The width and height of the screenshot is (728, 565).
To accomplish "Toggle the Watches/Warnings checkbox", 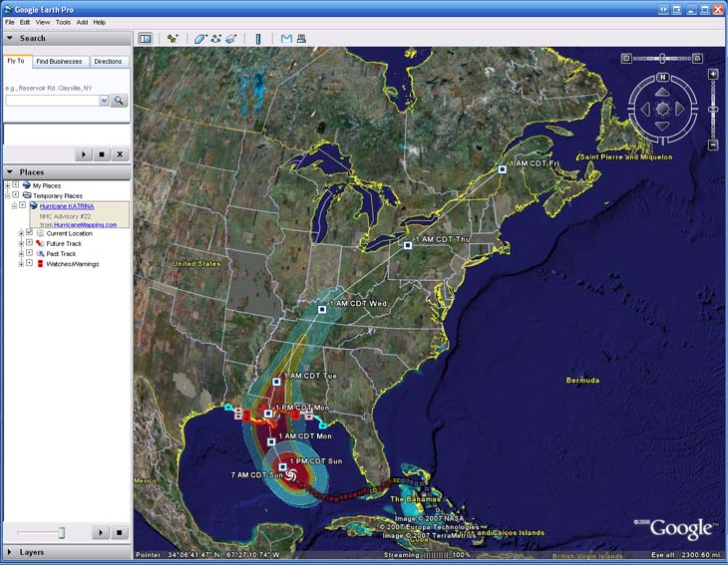I will point(29,262).
